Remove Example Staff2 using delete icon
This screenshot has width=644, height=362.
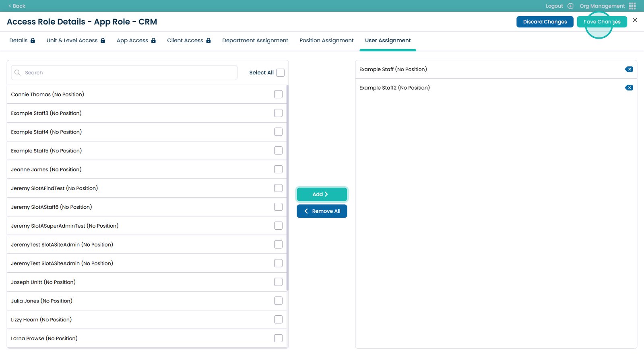[629, 88]
